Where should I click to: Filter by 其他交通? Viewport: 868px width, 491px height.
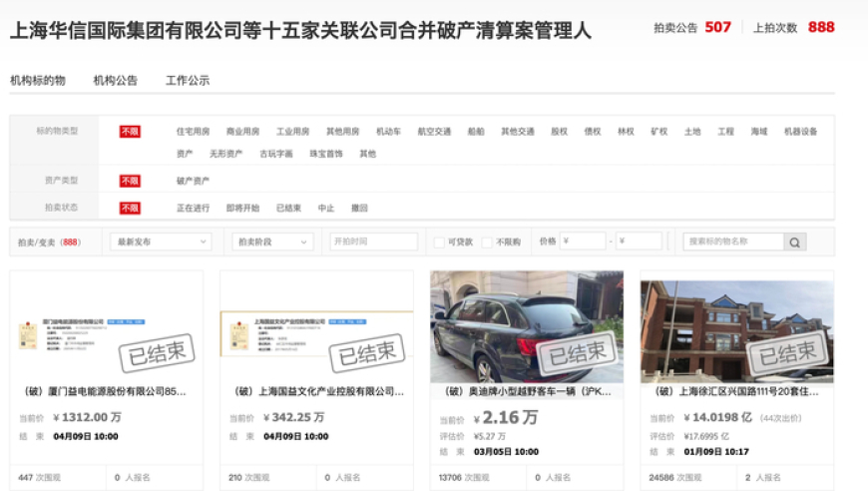[518, 132]
